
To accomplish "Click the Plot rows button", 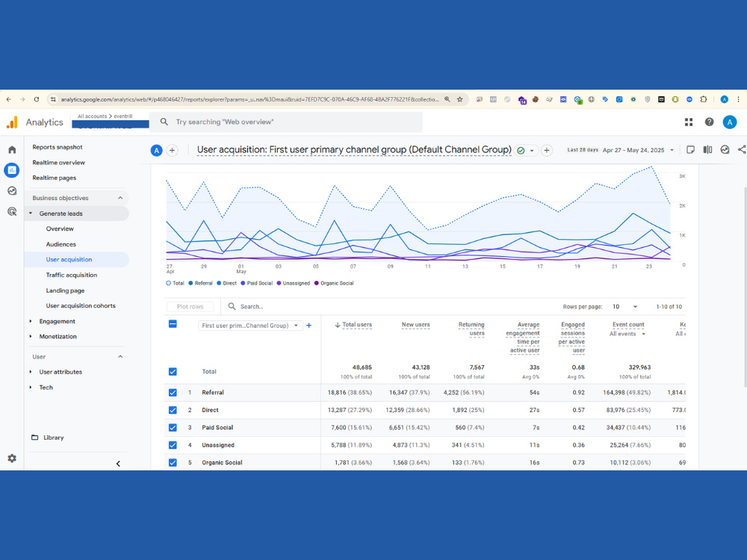I will [190, 307].
